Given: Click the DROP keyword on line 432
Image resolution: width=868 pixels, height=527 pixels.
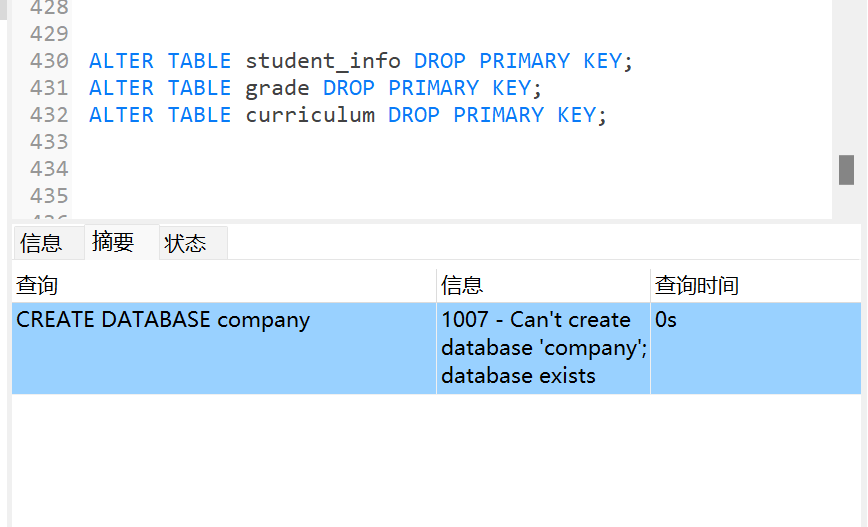Looking at the screenshot, I should pyautogui.click(x=414, y=115).
